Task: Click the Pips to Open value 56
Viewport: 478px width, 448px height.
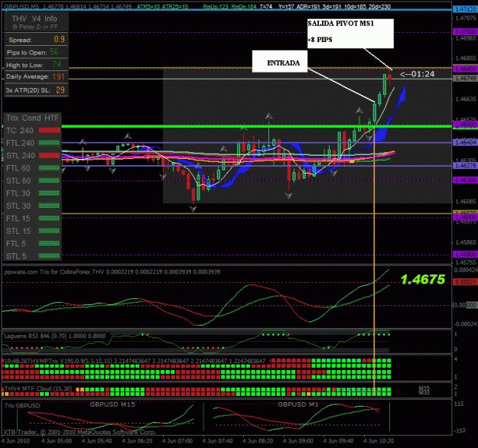Action: [54, 52]
